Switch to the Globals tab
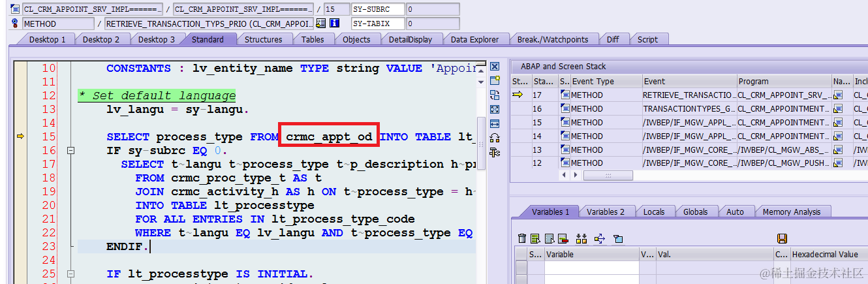868x284 pixels. click(x=695, y=212)
